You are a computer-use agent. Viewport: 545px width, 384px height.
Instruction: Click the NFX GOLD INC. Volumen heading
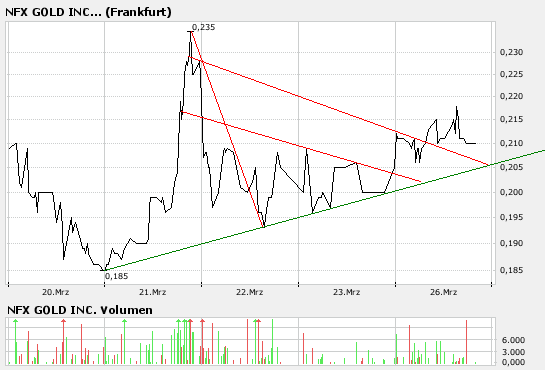80,310
